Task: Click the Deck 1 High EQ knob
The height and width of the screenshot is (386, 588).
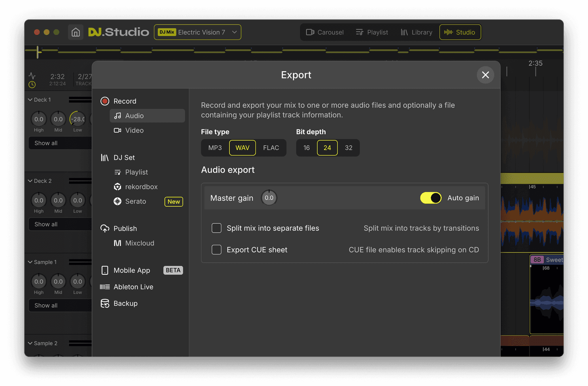Action: 39,119
